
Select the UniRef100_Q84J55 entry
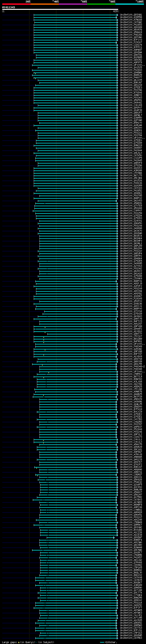click(131, 364)
